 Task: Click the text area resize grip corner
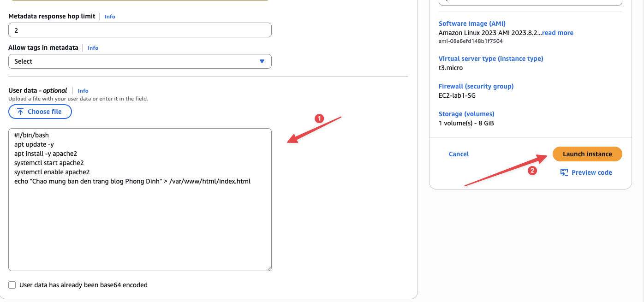pyautogui.click(x=268, y=268)
